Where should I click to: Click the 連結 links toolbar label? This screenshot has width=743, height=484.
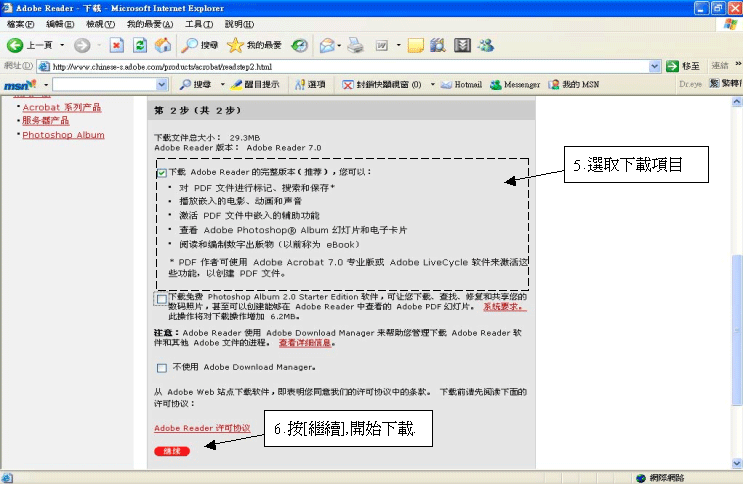tap(720, 66)
